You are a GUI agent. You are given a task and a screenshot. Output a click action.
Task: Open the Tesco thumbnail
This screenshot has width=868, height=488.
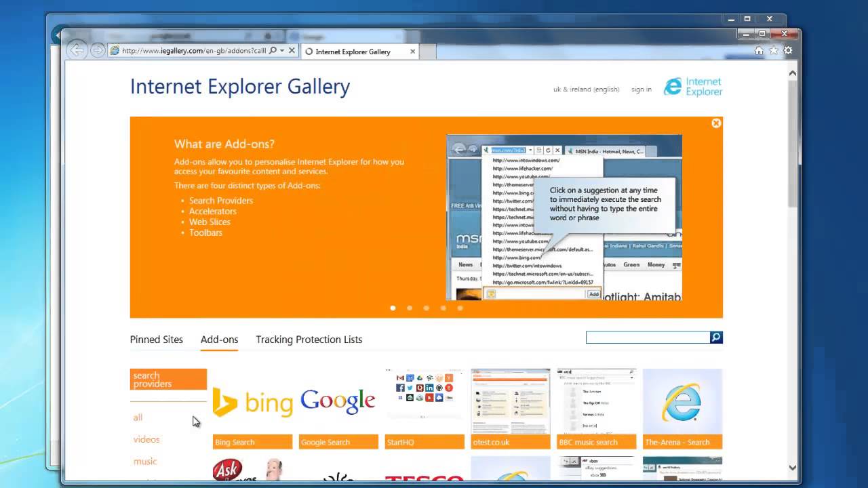coord(425,469)
